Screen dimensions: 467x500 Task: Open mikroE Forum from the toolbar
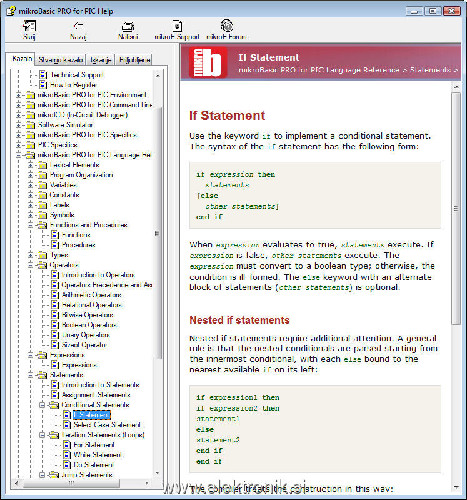227,30
